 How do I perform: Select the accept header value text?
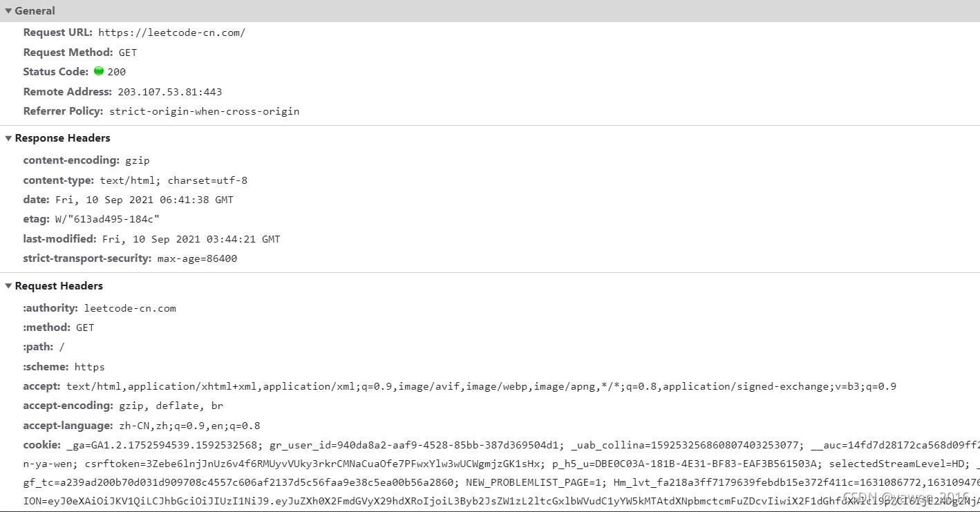(481, 386)
